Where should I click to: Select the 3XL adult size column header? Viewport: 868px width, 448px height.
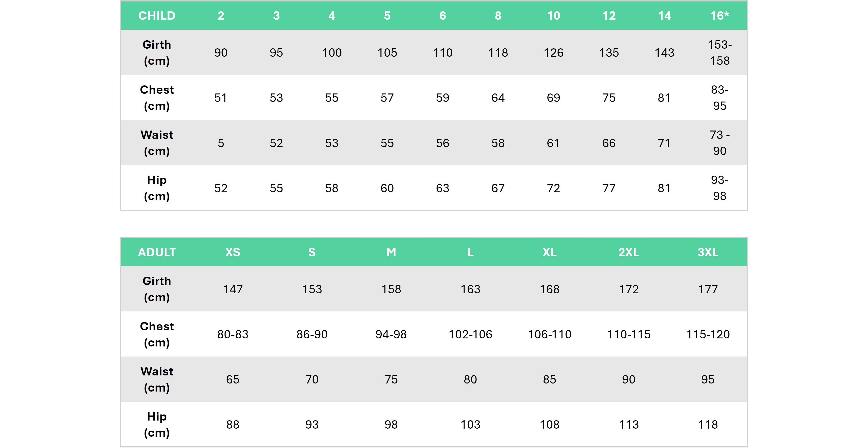708,252
